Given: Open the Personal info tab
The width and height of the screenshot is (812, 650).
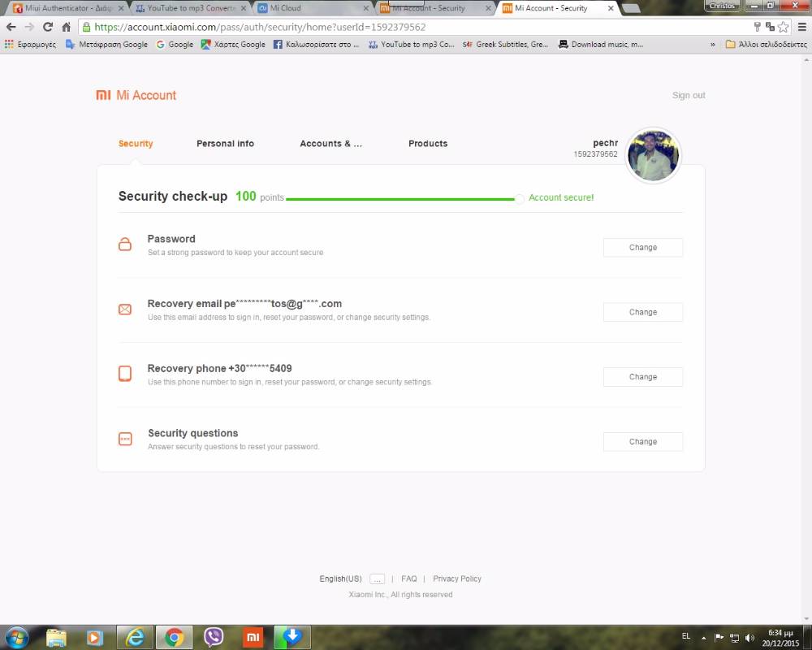Looking at the screenshot, I should tap(225, 144).
